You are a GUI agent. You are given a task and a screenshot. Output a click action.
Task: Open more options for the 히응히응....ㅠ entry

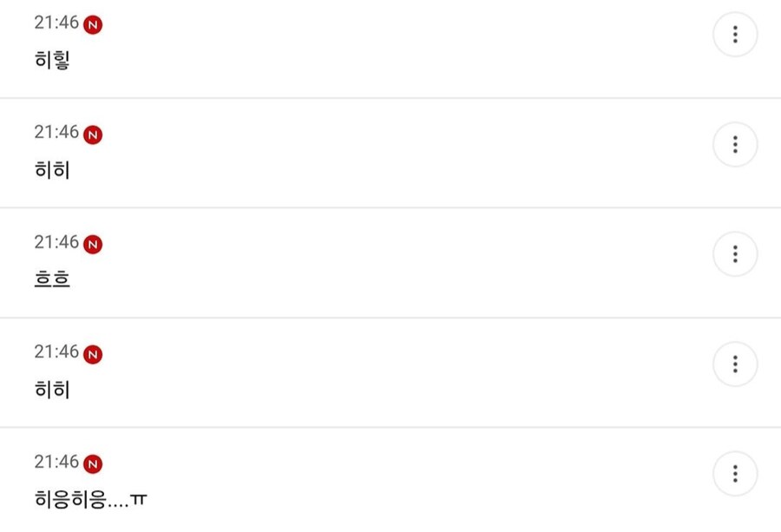(x=735, y=474)
